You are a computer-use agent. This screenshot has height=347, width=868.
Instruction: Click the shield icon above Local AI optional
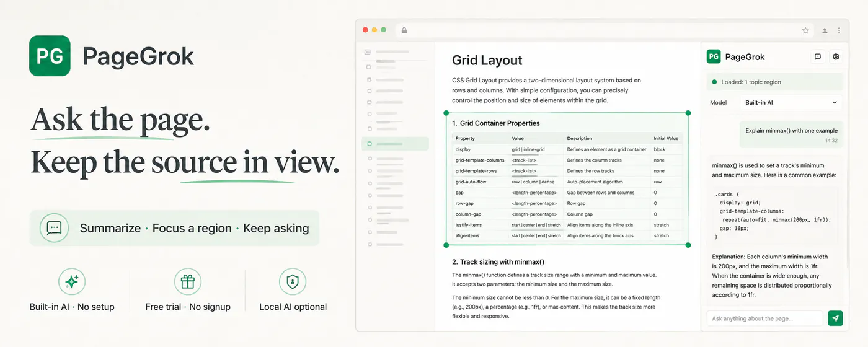(293, 282)
